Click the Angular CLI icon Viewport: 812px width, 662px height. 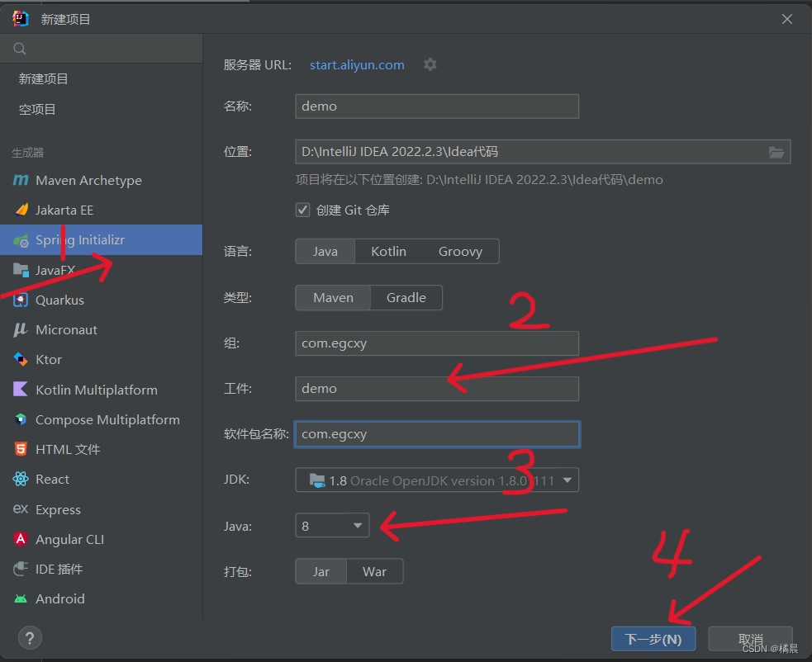[21, 539]
